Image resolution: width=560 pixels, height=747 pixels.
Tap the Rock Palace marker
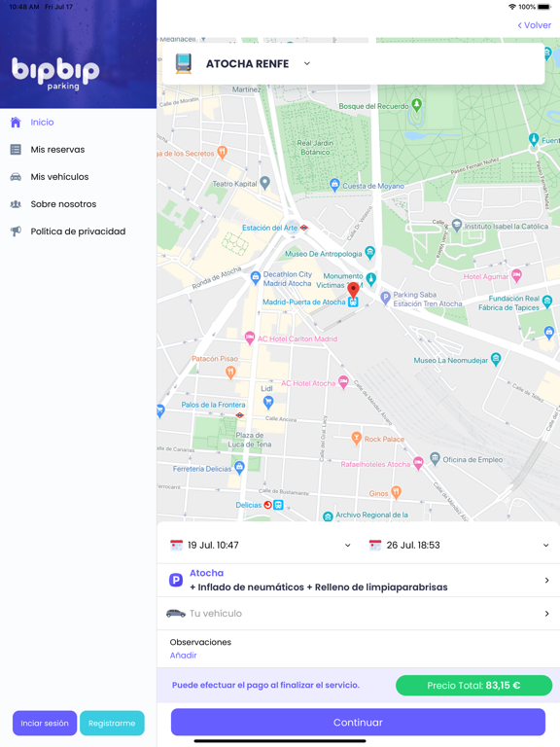pyautogui.click(x=356, y=438)
